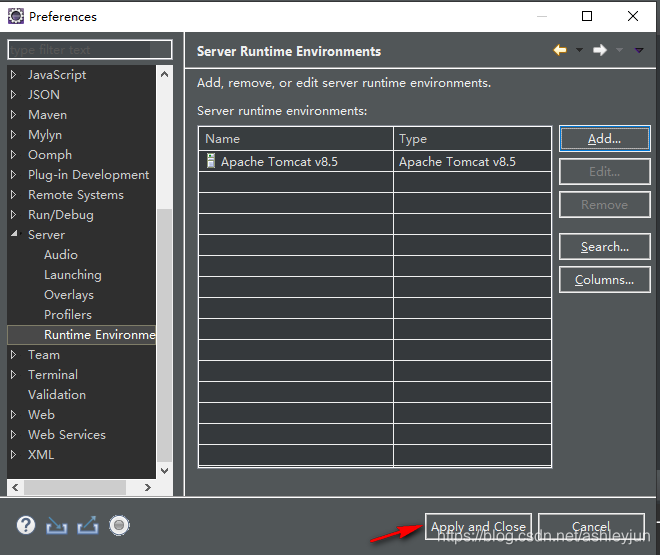Go back with the yellow arrow icon
The width and height of the screenshot is (660, 555).
(560, 50)
